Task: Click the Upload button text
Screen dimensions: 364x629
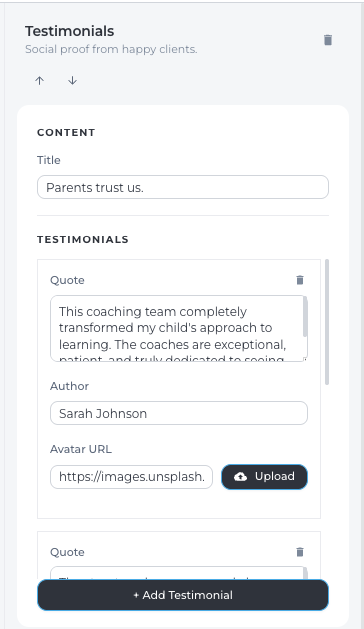Action: [275, 476]
